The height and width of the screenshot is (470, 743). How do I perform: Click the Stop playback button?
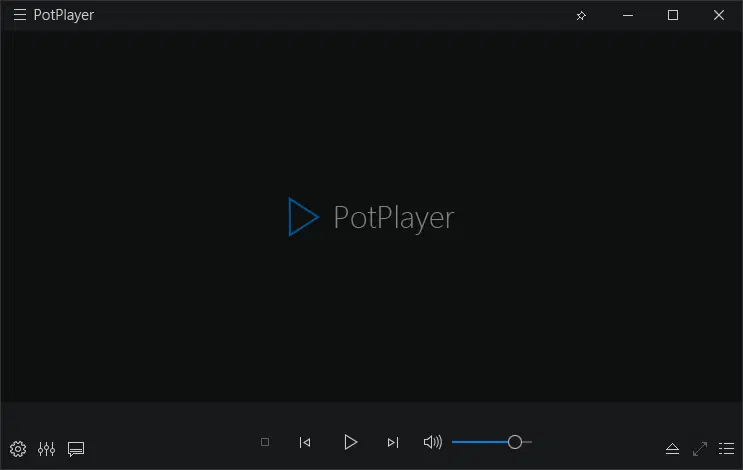[x=265, y=442]
